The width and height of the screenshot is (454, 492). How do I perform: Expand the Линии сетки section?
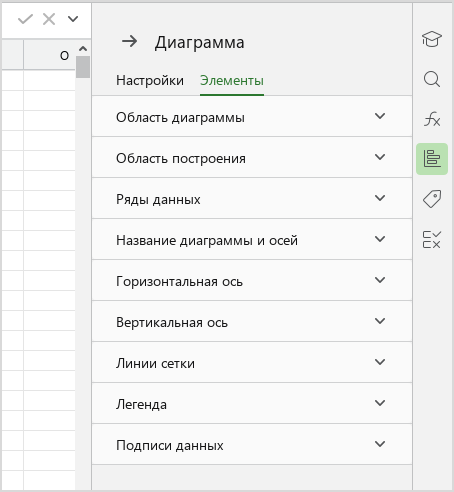pyautogui.click(x=252, y=362)
